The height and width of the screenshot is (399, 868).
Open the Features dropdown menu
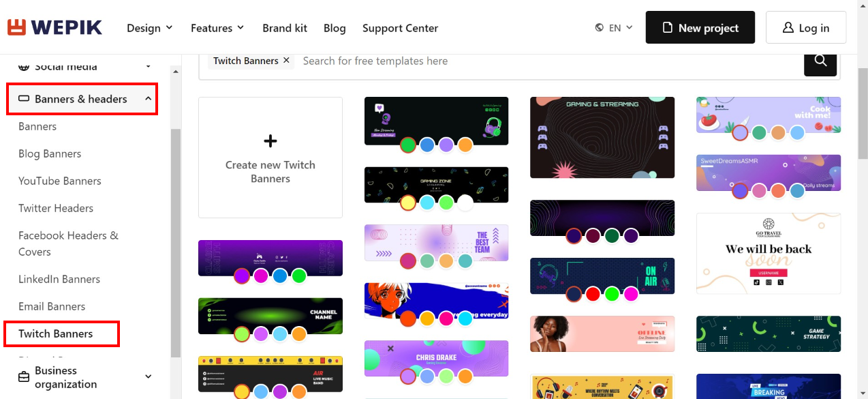coord(217,28)
